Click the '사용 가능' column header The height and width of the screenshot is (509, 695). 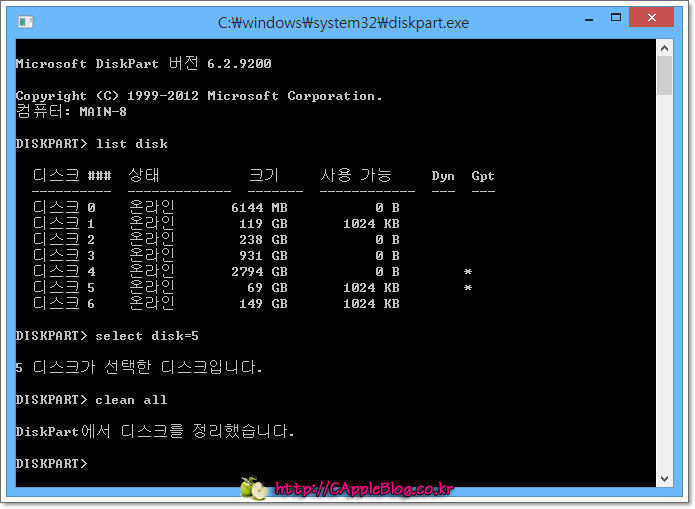[x=356, y=176]
